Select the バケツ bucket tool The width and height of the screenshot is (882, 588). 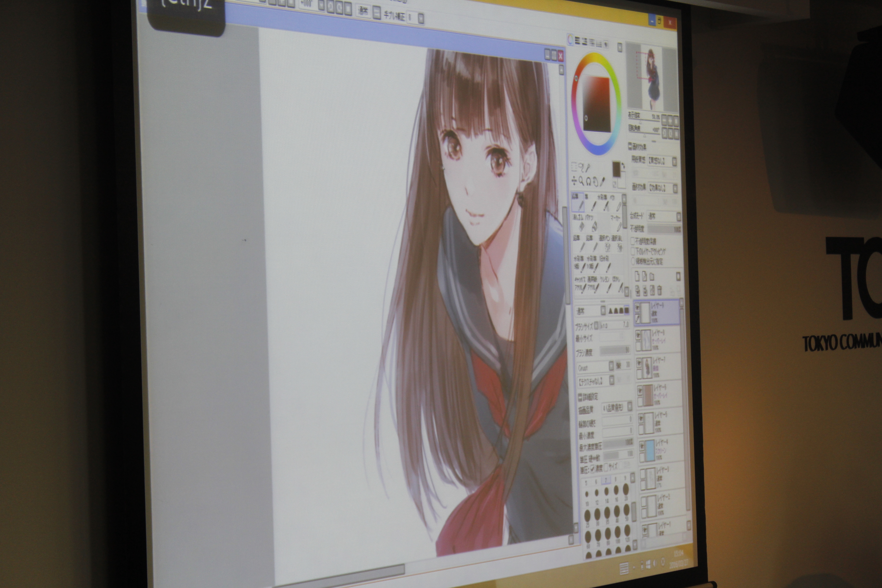[x=592, y=224]
